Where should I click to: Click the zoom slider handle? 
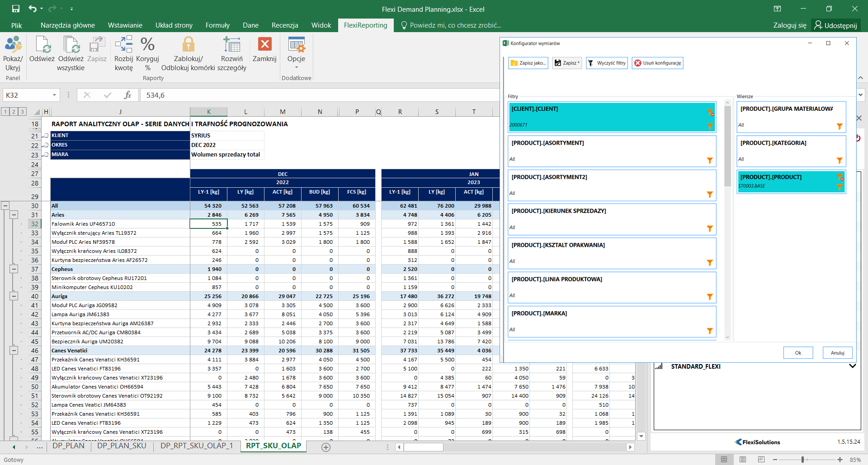click(803, 460)
